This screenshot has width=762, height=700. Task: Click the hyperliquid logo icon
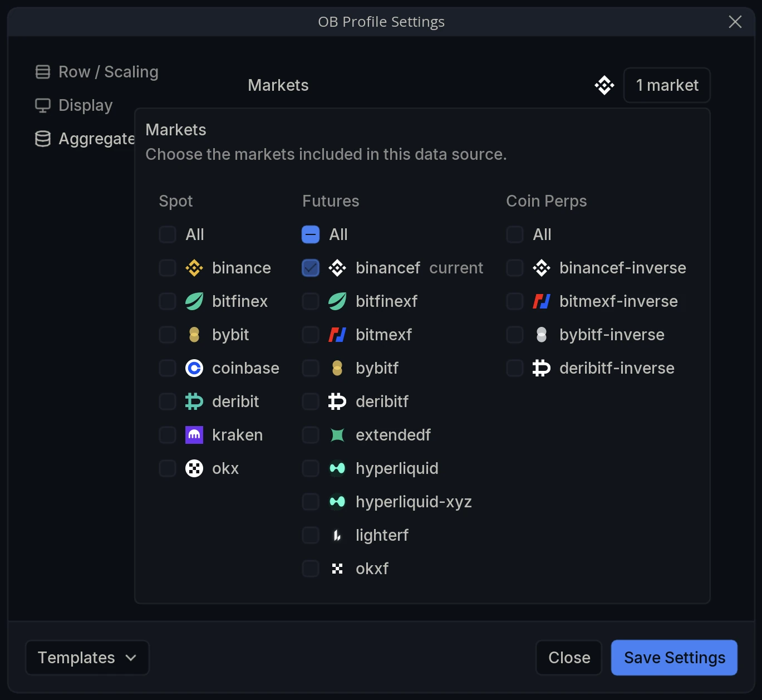point(337,468)
